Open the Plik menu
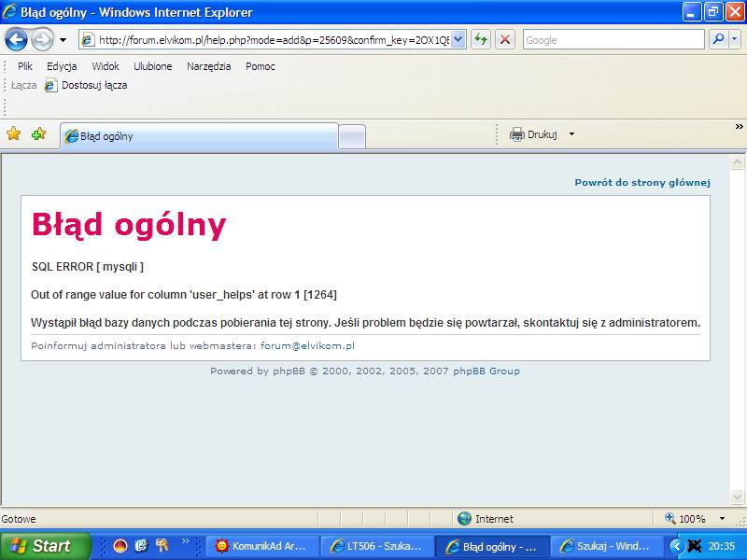The image size is (747, 560). pyautogui.click(x=25, y=66)
